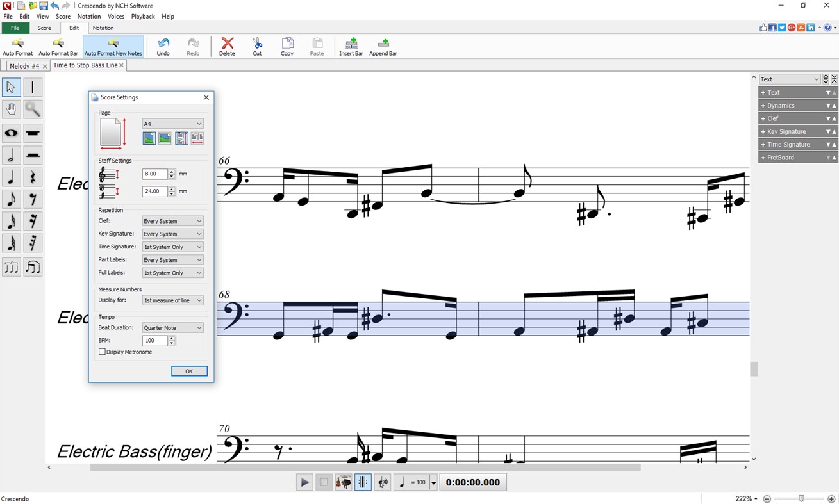This screenshot has width=839, height=504.
Task: Open the Playback menu
Action: (142, 16)
